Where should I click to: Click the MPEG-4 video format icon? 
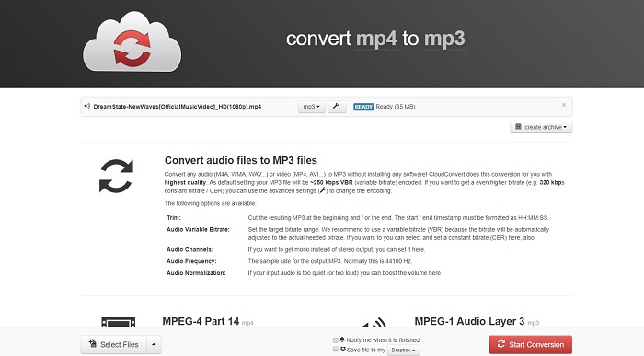coord(119,322)
